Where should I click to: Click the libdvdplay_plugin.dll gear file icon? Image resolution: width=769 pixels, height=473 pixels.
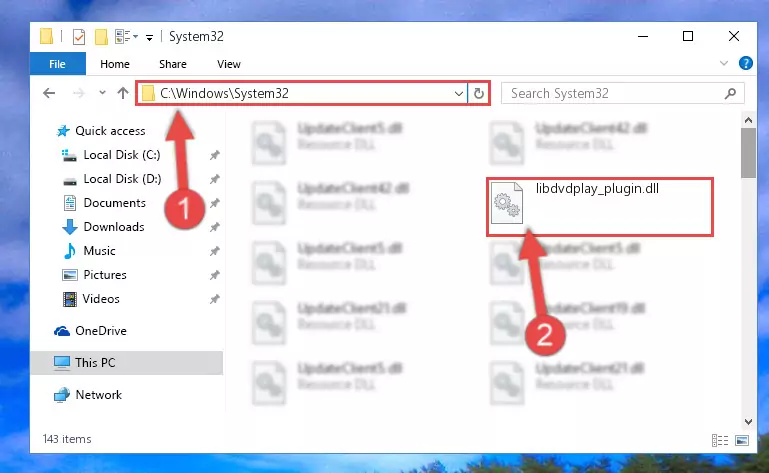[x=507, y=203]
